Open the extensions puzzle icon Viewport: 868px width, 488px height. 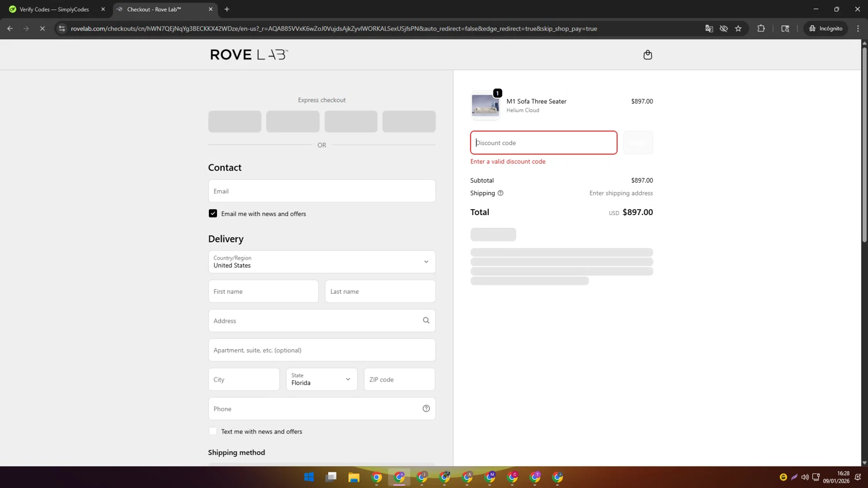[x=761, y=28]
